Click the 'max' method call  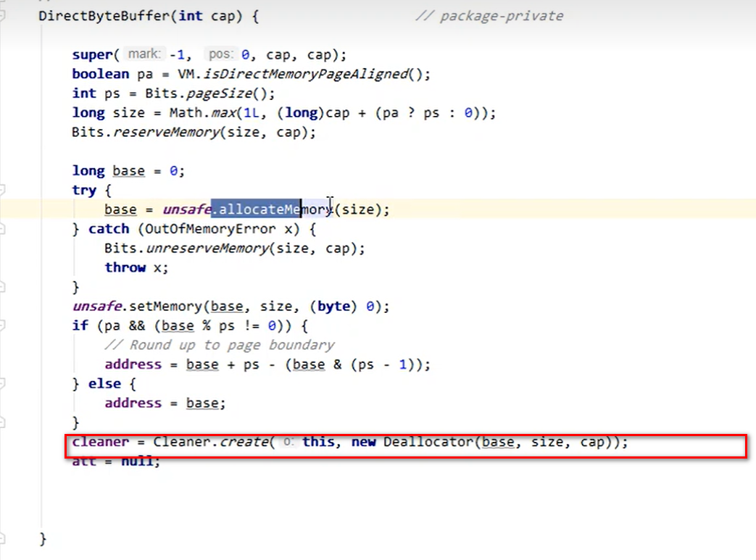coord(223,113)
